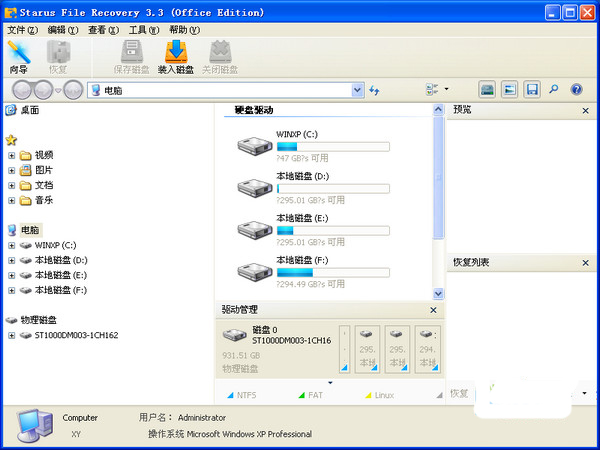
Task: Refresh the view with the blue arrows icon
Action: (374, 90)
